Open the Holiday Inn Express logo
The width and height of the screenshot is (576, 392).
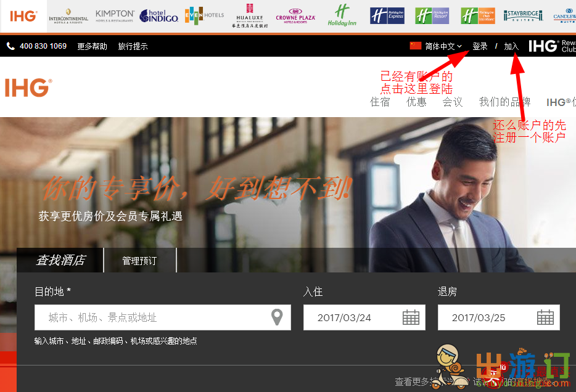387,16
